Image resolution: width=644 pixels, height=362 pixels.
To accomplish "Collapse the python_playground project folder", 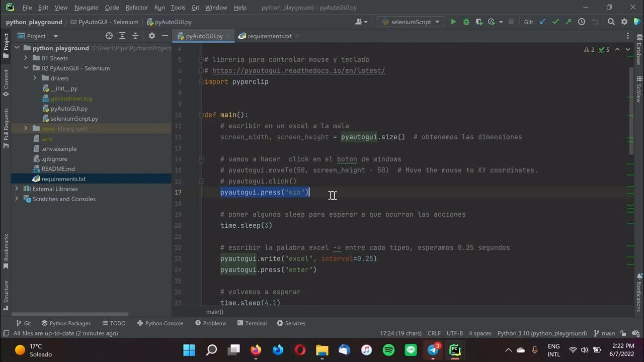I will pos(17,48).
